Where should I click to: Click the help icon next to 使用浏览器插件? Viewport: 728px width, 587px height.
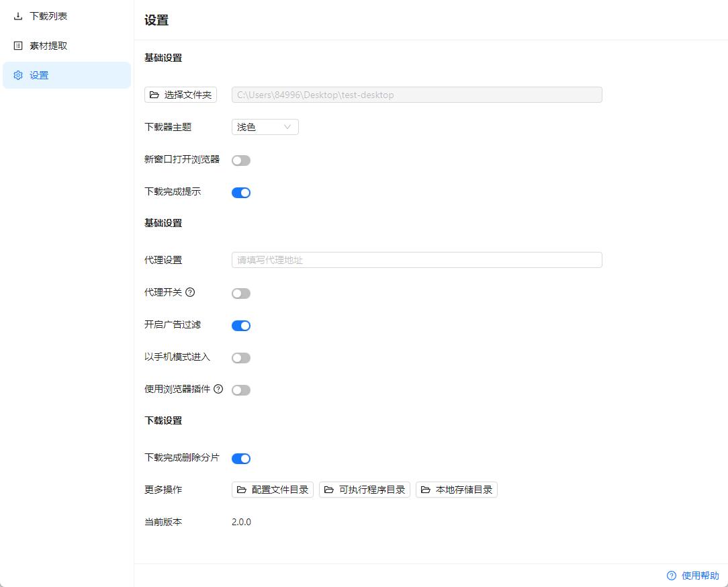[218, 389]
